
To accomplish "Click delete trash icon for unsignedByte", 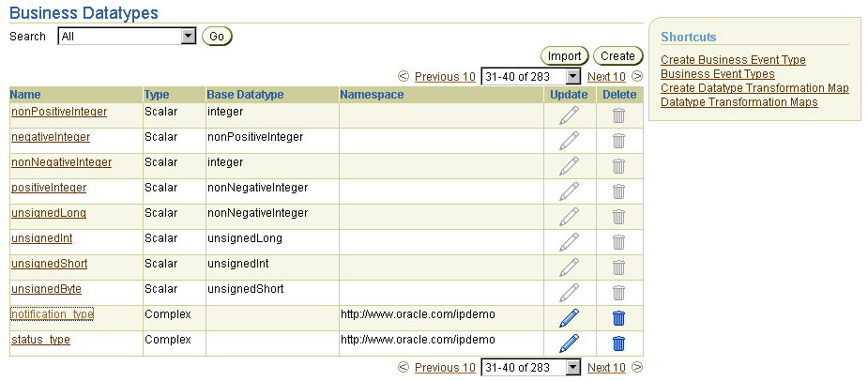I will pyautogui.click(x=619, y=293).
